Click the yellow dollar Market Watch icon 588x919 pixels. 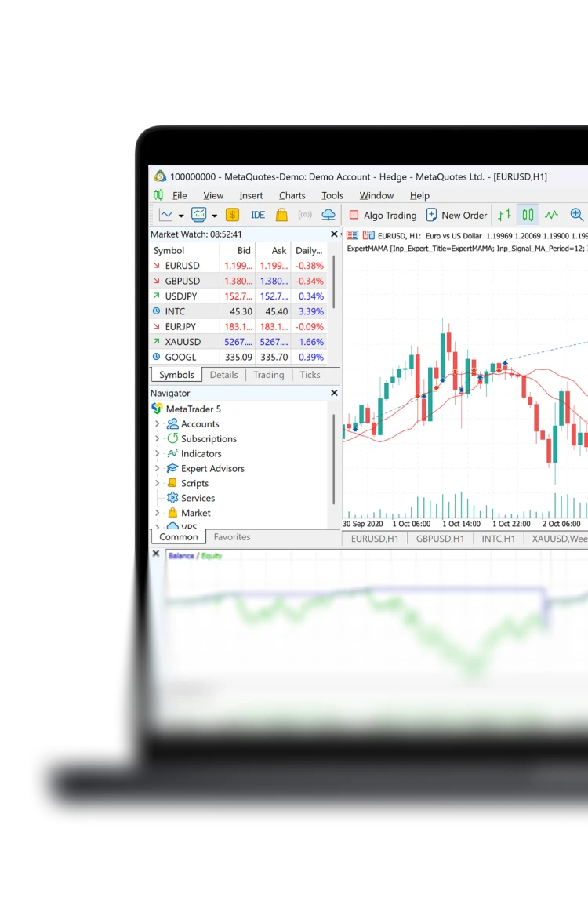(x=232, y=215)
